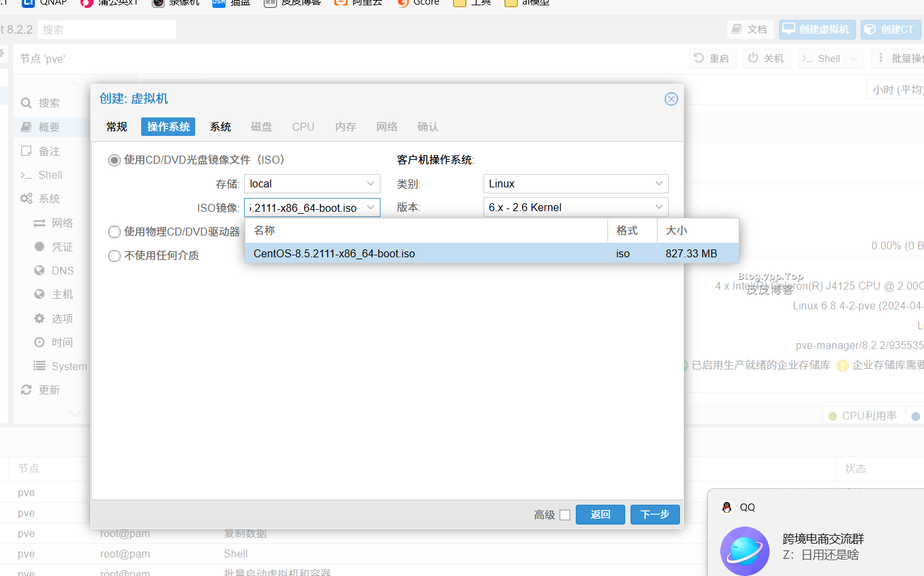The height and width of the screenshot is (576, 924).
Task: Switch to the 系统 tab
Action: pos(220,127)
